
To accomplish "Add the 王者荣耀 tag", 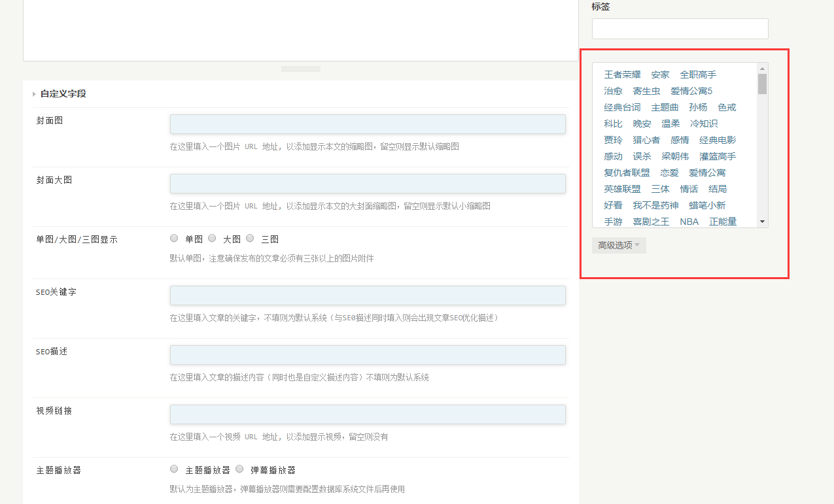I will click(622, 75).
